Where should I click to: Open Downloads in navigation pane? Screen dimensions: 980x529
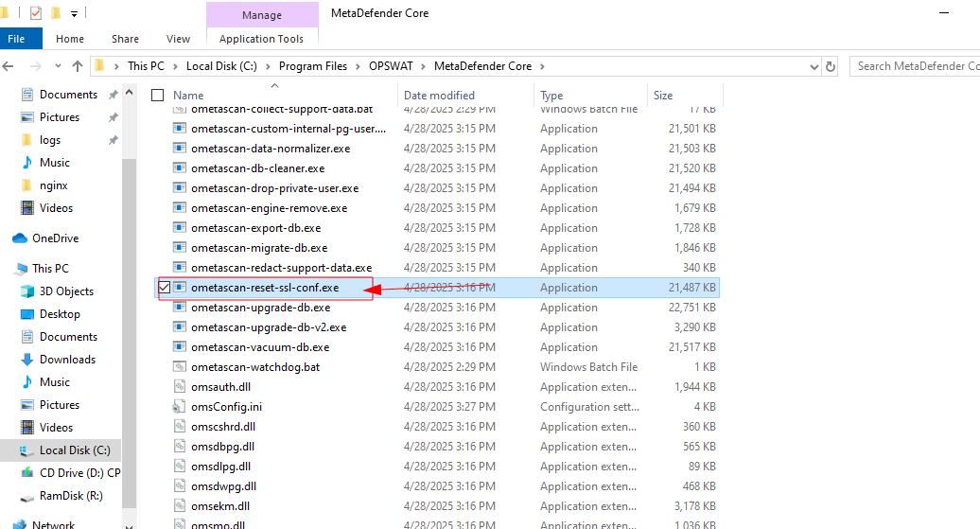tap(67, 360)
